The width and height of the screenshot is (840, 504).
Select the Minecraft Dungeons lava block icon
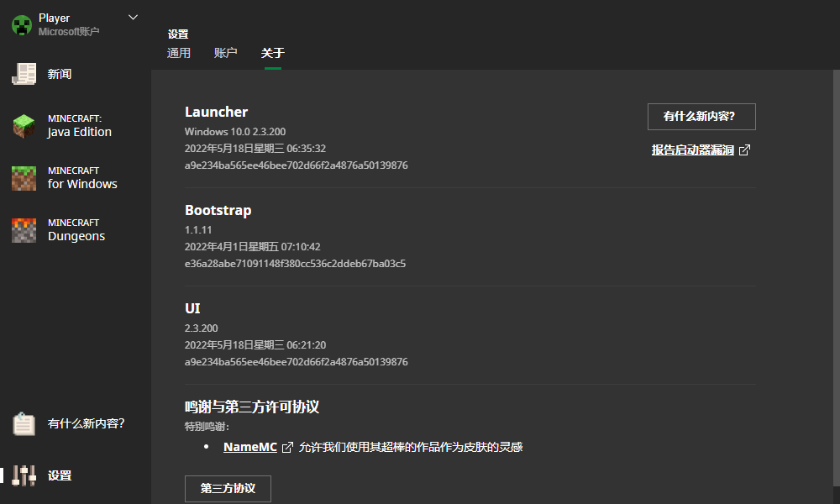24,230
